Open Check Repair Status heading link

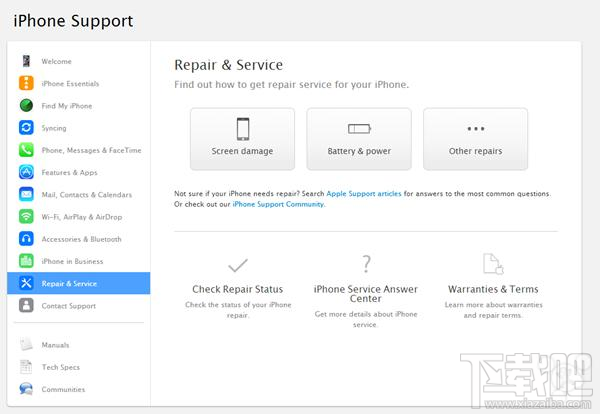click(238, 289)
